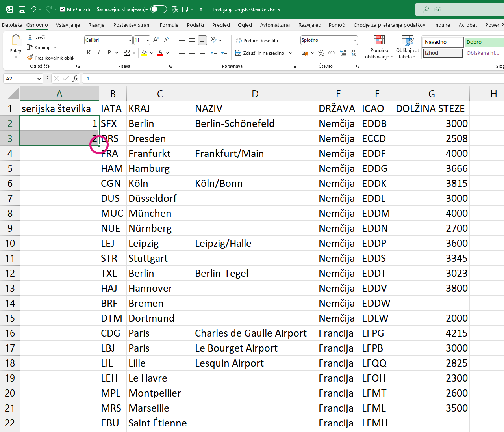
Task: Increase indent icon
Action: point(224,53)
